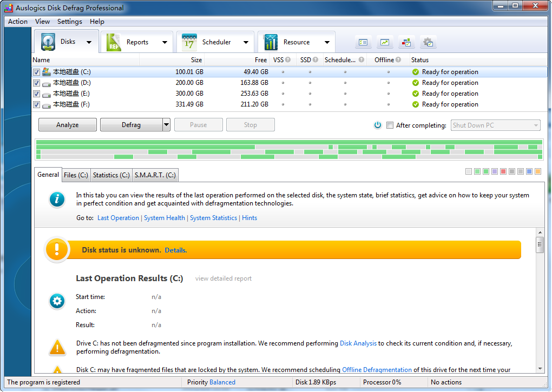Viewport: 552px width, 392px height.
Task: Click the report pane scrollbar down arrow
Action: (540, 369)
